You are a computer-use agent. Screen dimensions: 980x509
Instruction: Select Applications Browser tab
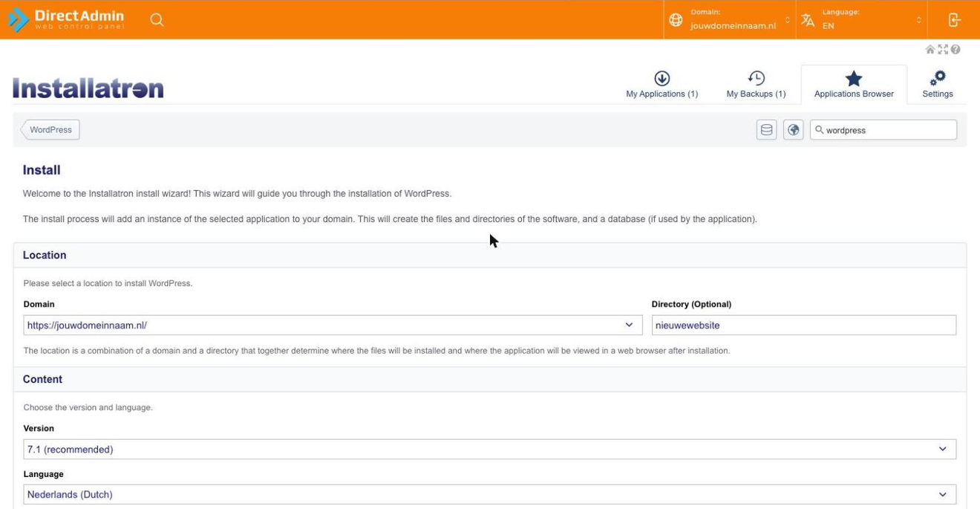[x=854, y=84]
